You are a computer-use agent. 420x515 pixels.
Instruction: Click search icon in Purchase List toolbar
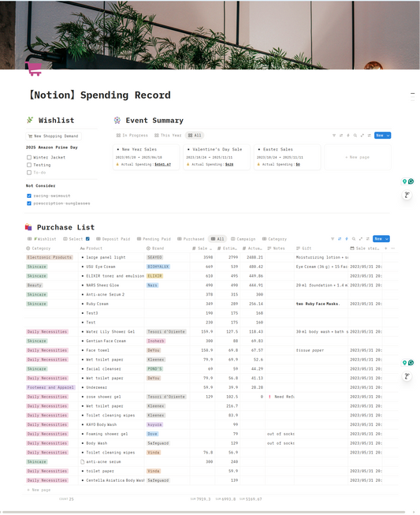[x=354, y=239]
